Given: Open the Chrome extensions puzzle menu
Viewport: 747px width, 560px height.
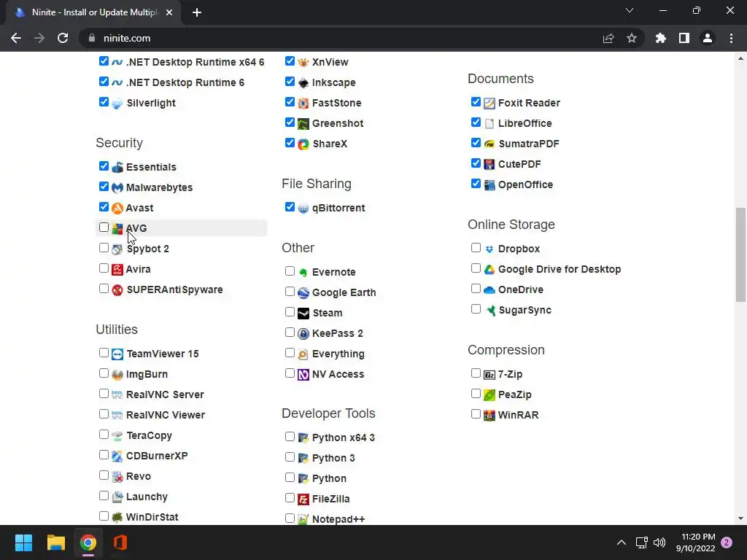Looking at the screenshot, I should [x=661, y=38].
